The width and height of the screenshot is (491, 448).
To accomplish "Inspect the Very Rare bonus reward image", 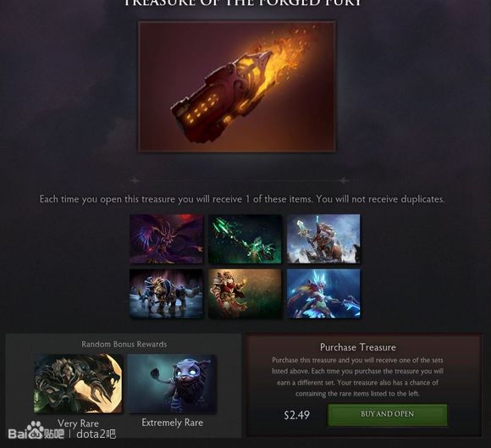I will pyautogui.click(x=78, y=384).
